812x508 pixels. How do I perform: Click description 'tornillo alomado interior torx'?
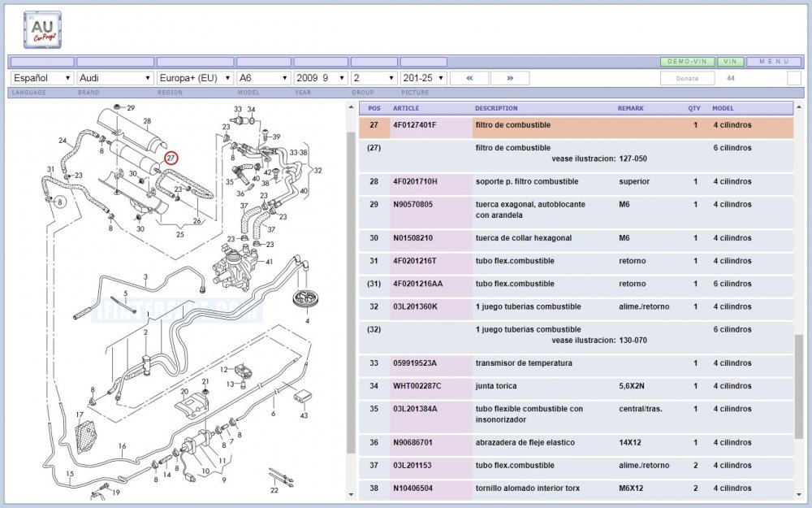coord(528,488)
